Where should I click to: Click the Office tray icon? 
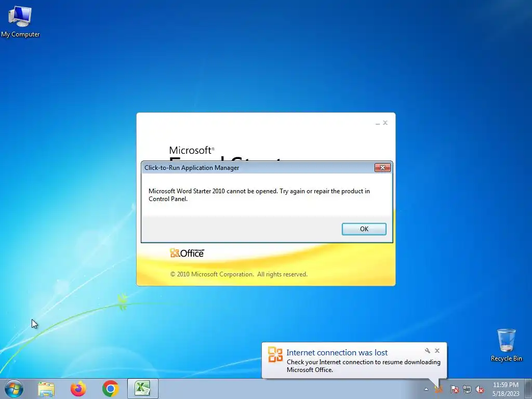tap(439, 389)
